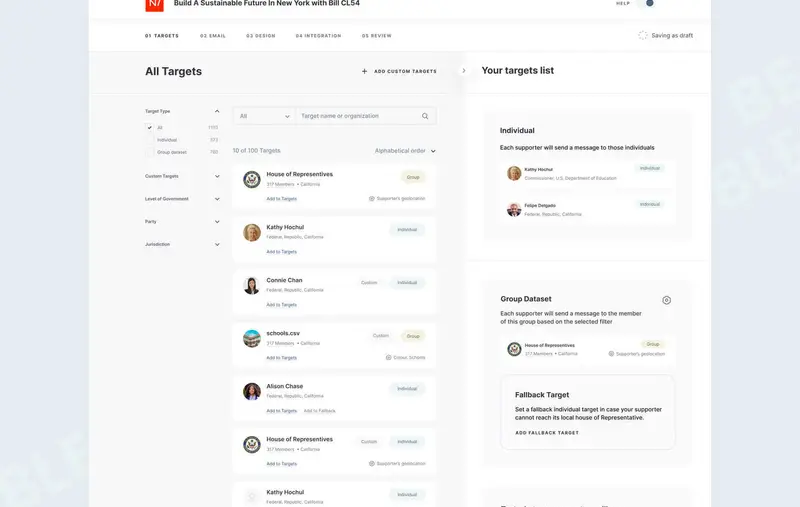Click Felipe Delgado's avatar in targets list

coord(514,209)
